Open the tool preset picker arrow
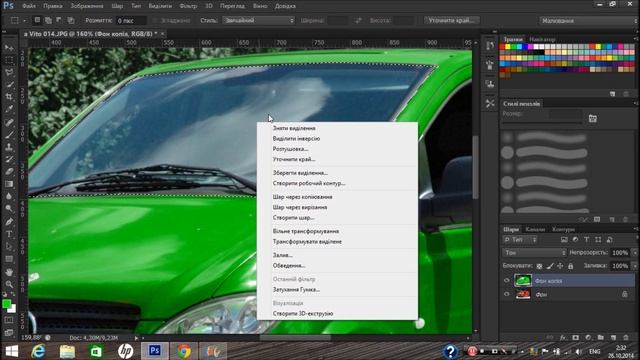Image resolution: width=640 pixels, height=360 pixels. point(24,20)
